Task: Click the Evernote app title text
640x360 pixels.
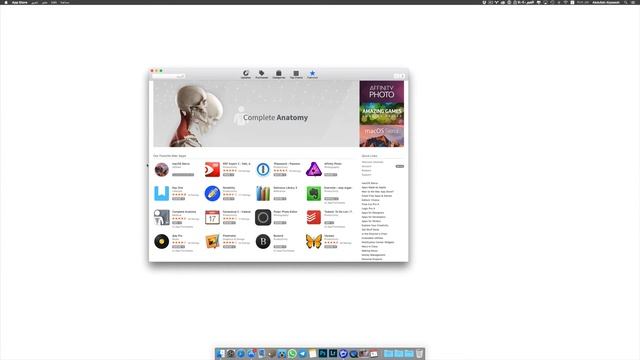Action: coord(338,188)
